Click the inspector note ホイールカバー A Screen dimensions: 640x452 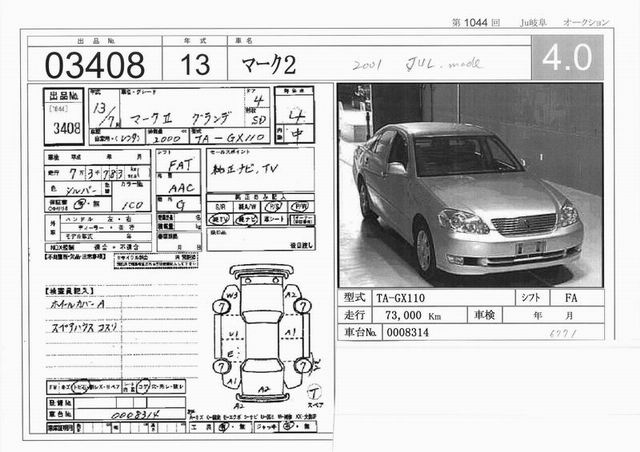[78, 304]
